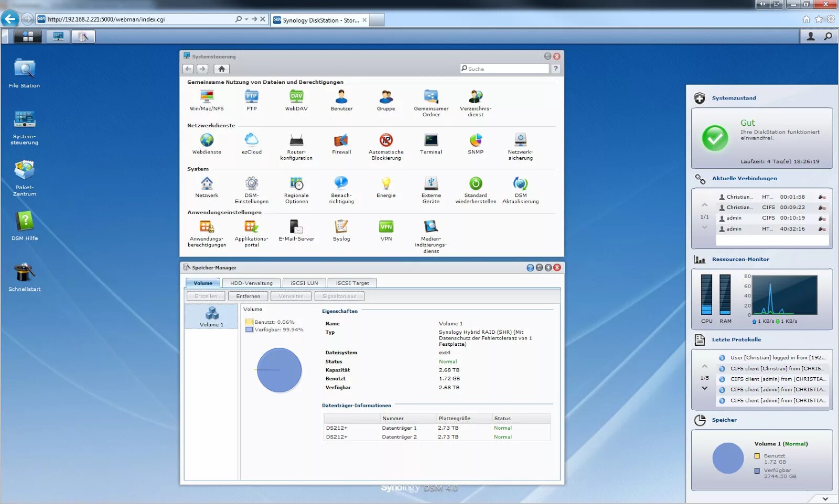Open the Benutzer management icon

(x=341, y=101)
